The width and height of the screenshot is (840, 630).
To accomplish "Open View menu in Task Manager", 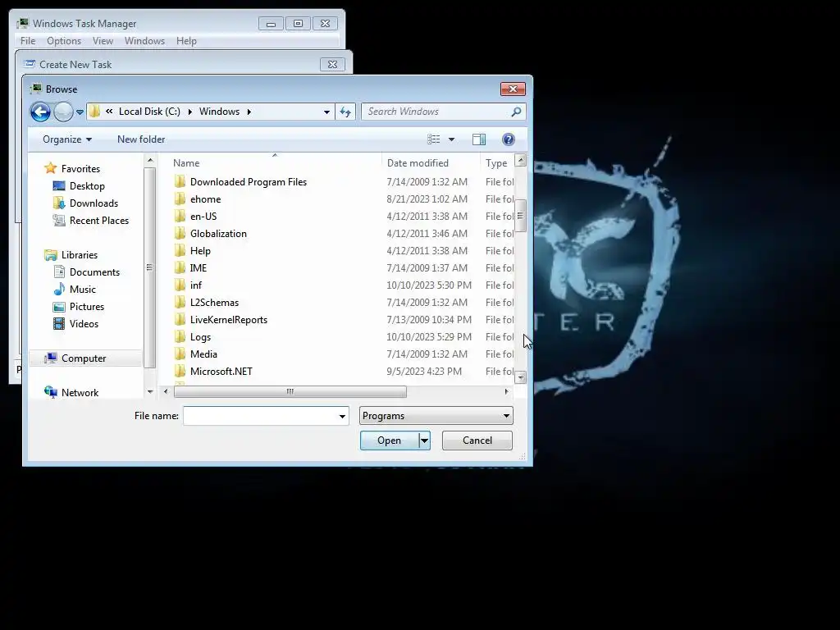I will [103, 41].
